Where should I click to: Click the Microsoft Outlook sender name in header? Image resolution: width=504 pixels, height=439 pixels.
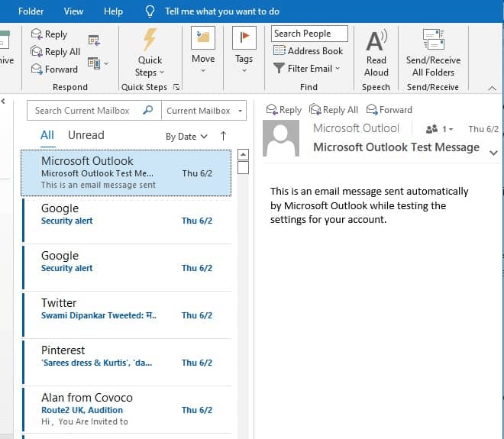click(356, 128)
